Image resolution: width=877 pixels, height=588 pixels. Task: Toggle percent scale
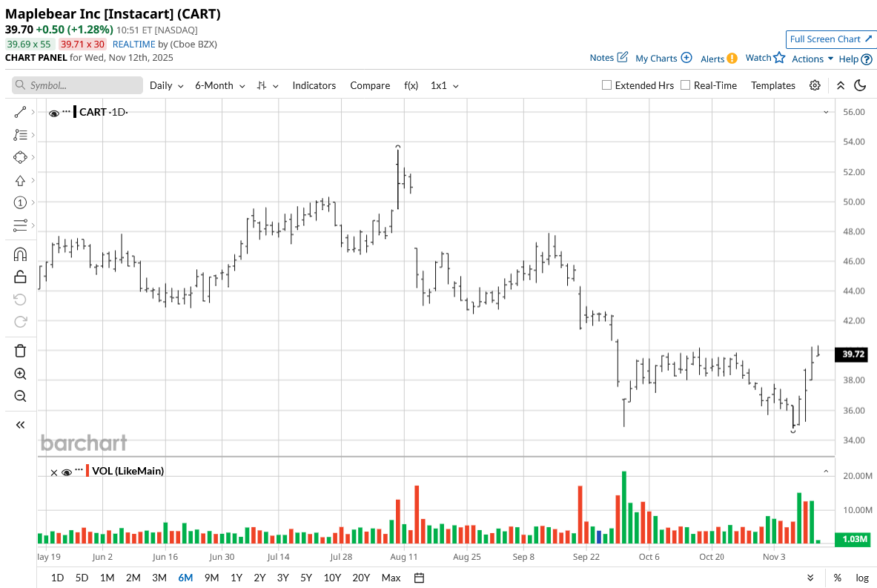pyautogui.click(x=837, y=578)
